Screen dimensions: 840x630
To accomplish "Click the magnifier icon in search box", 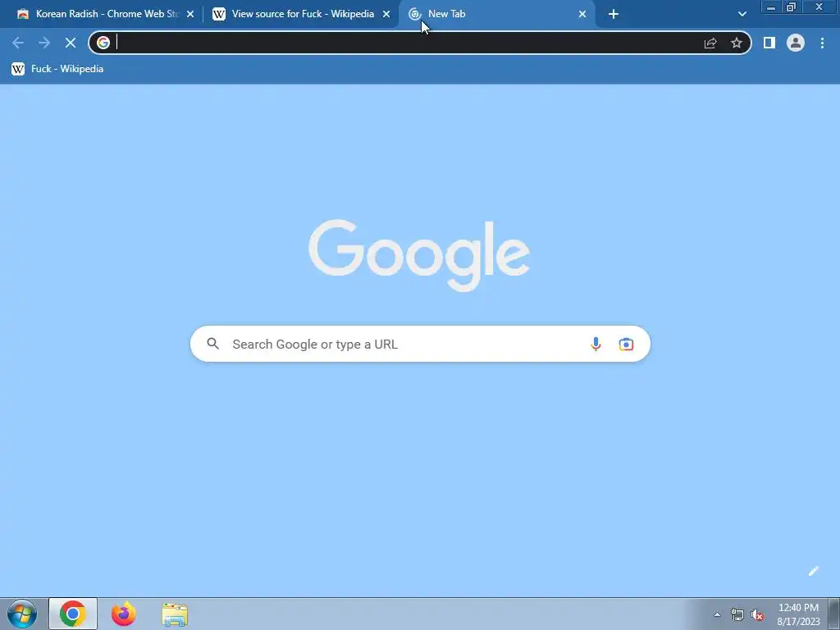I will pyautogui.click(x=212, y=344).
